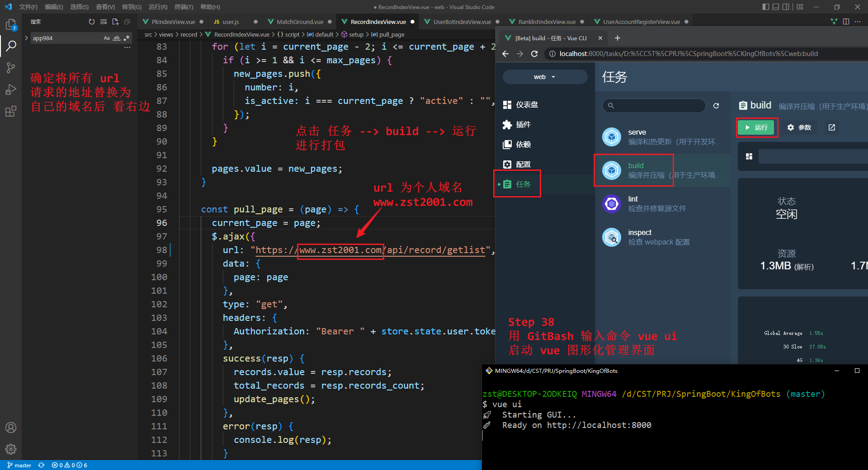Screen dimensions: 868x470
Task: Open the Manage gear in activity bar
Action: coord(11,449)
